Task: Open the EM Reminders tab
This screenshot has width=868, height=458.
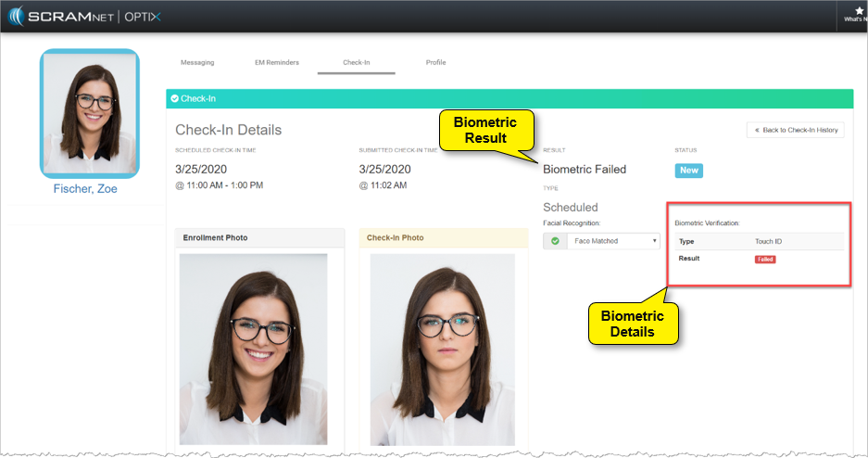Action: coord(276,62)
